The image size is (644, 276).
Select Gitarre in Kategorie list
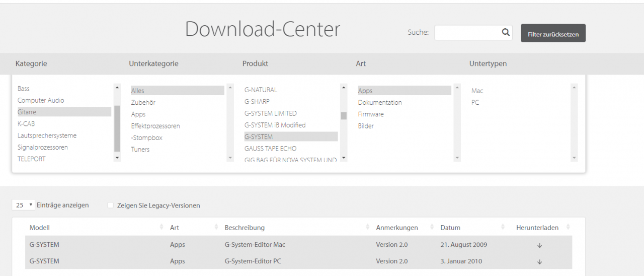pyautogui.click(x=64, y=112)
